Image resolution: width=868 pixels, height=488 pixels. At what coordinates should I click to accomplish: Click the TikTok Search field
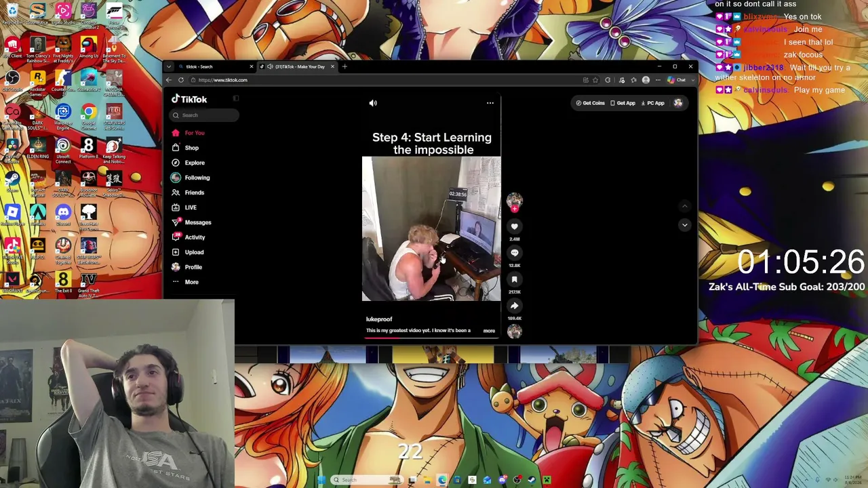point(204,115)
